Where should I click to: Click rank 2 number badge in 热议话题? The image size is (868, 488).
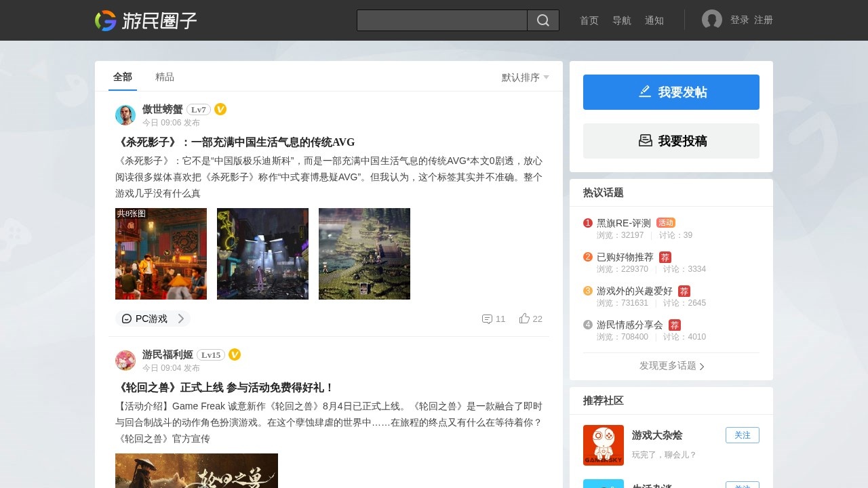pos(588,257)
